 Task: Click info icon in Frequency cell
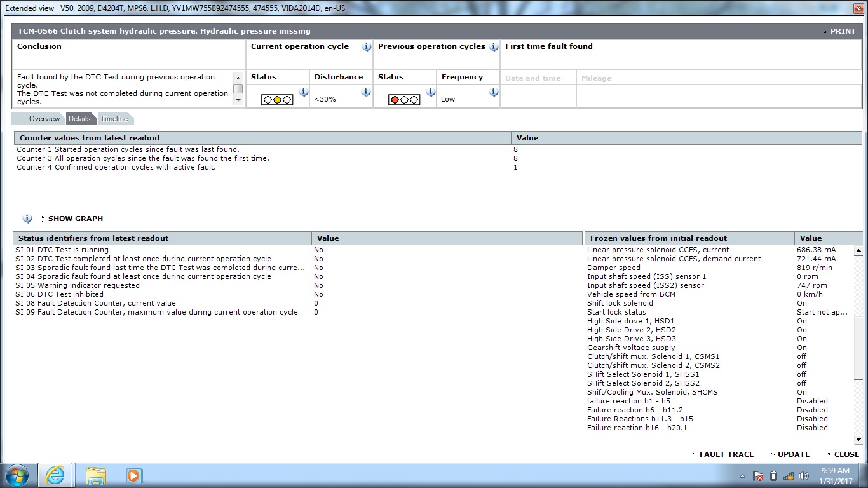tap(494, 92)
